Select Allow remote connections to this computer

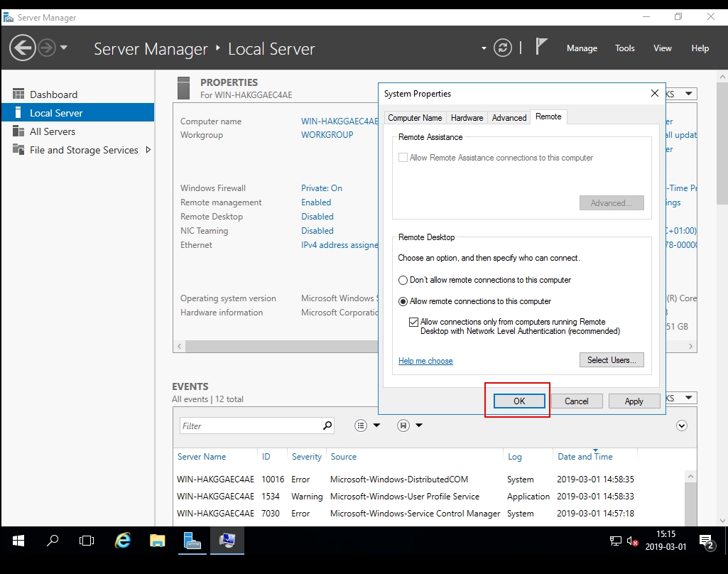[x=403, y=301]
